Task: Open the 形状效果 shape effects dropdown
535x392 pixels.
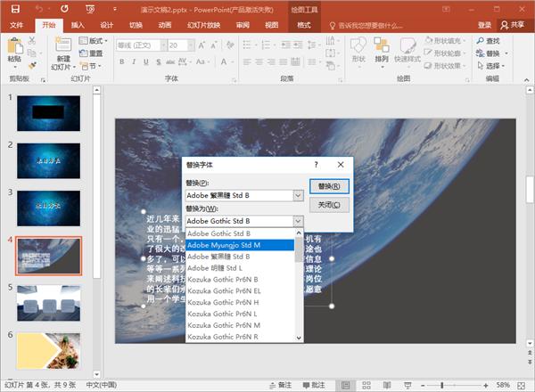Action: pyautogui.click(x=445, y=65)
